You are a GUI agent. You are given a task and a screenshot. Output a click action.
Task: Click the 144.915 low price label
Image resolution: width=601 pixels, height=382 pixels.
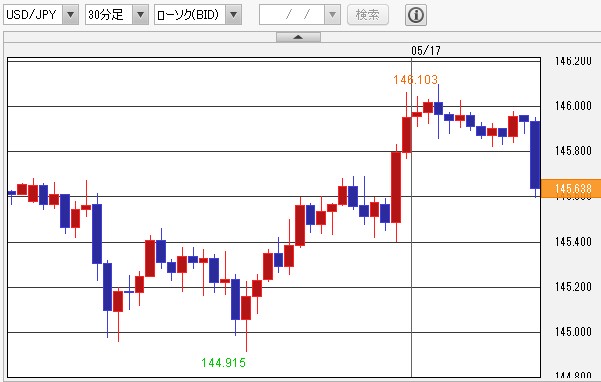(224, 362)
